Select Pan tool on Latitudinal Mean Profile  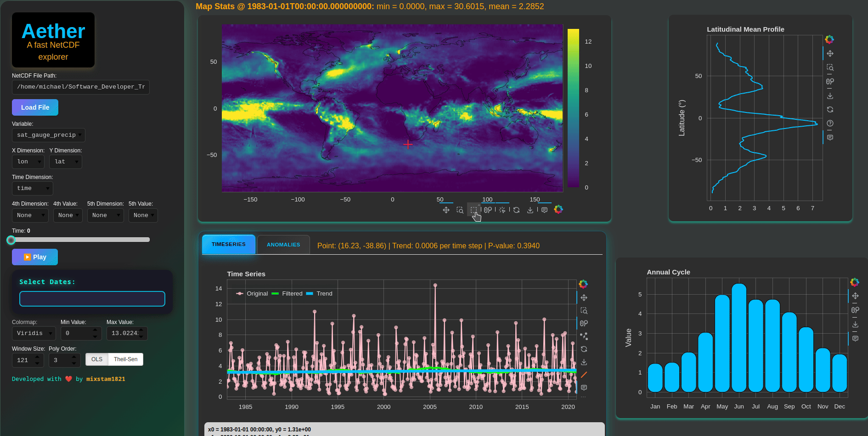click(x=830, y=54)
